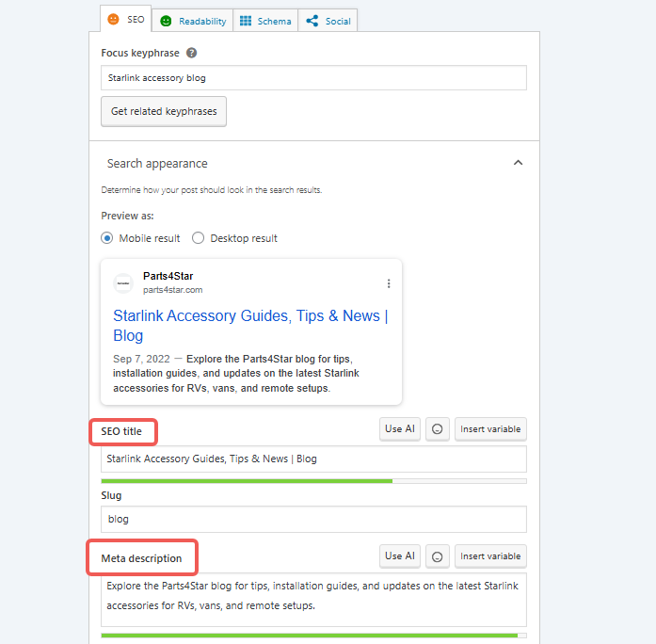Switch to the Readability tab
Image resolution: width=656 pixels, height=644 pixels.
[192, 21]
